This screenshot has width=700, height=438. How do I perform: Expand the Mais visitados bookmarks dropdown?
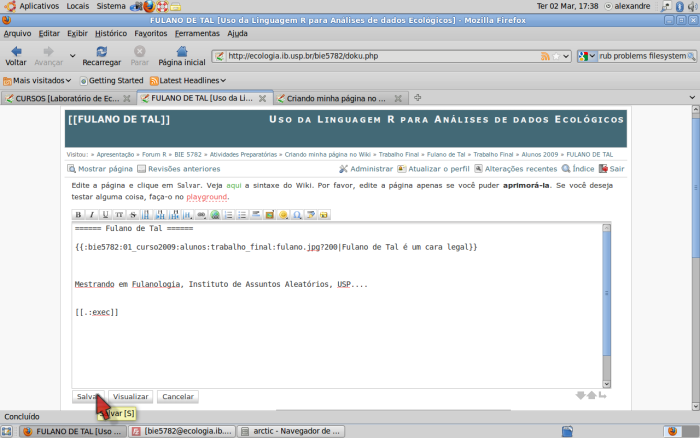click(38, 80)
